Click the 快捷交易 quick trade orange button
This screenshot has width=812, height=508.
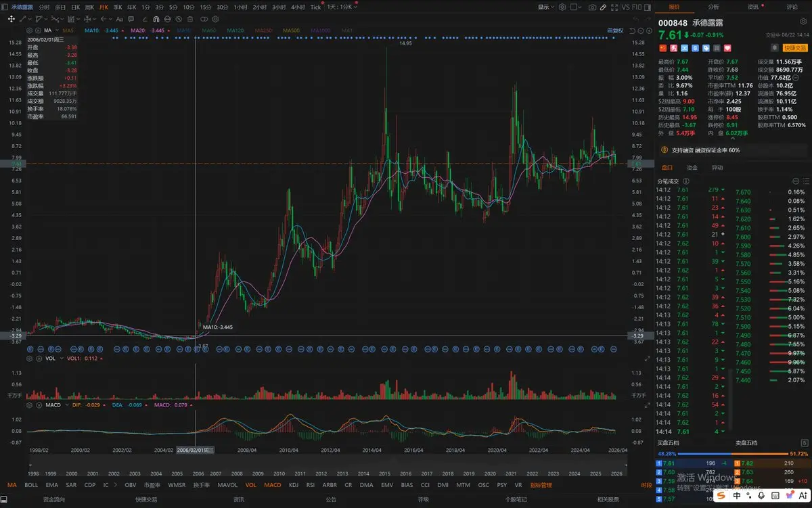coord(795,48)
